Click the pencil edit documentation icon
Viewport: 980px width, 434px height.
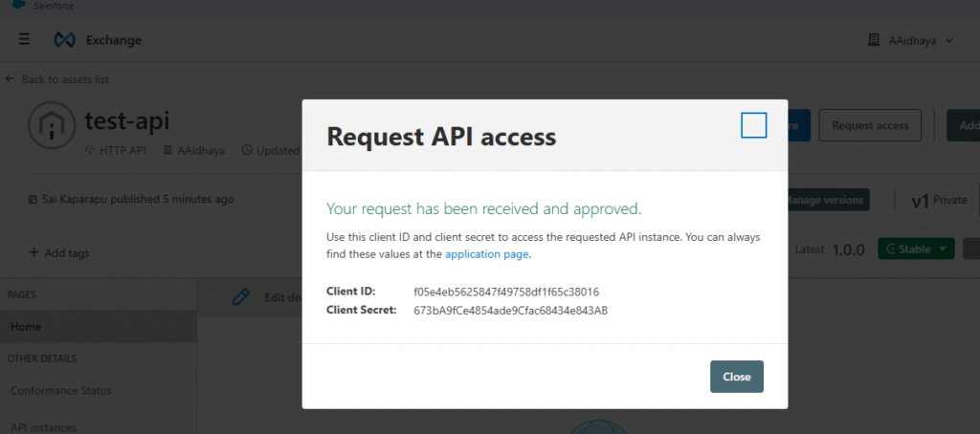(240, 297)
